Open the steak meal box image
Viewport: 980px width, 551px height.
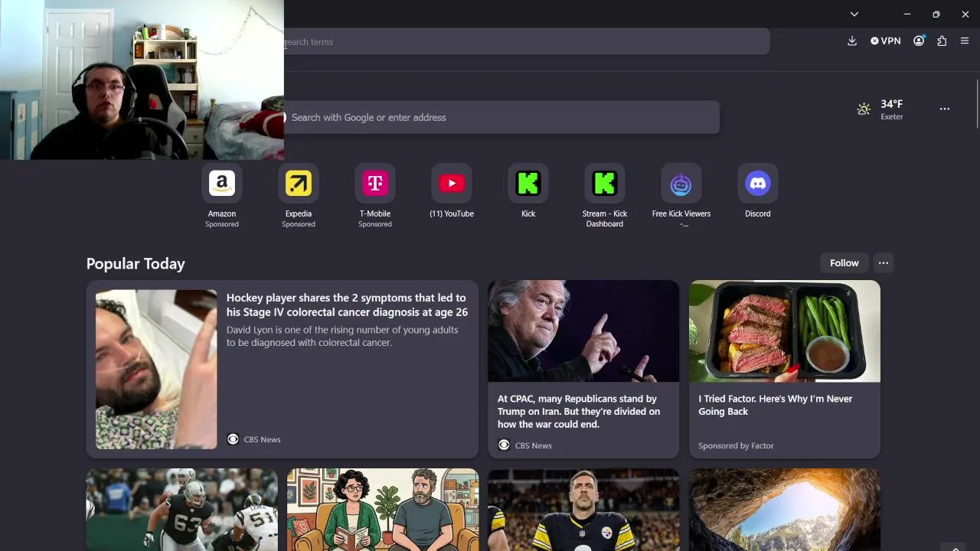point(785,331)
